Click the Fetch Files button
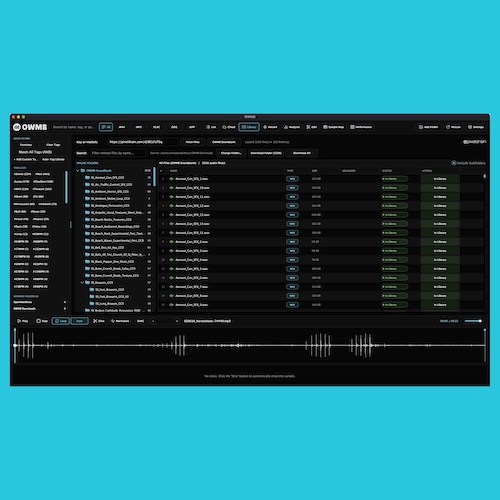500x500 pixels. [192, 142]
